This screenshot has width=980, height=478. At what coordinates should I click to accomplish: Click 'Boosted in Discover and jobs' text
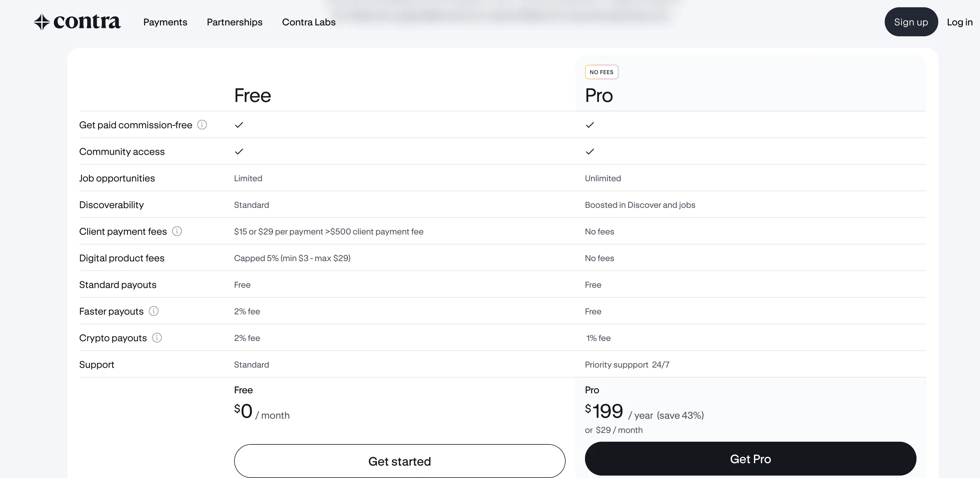[x=640, y=205]
